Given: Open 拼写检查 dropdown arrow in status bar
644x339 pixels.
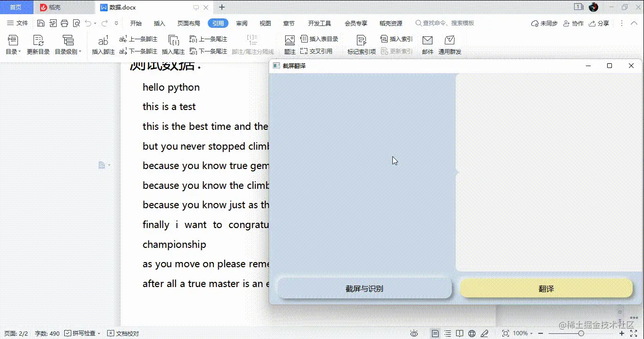Looking at the screenshot, I should [99, 333].
